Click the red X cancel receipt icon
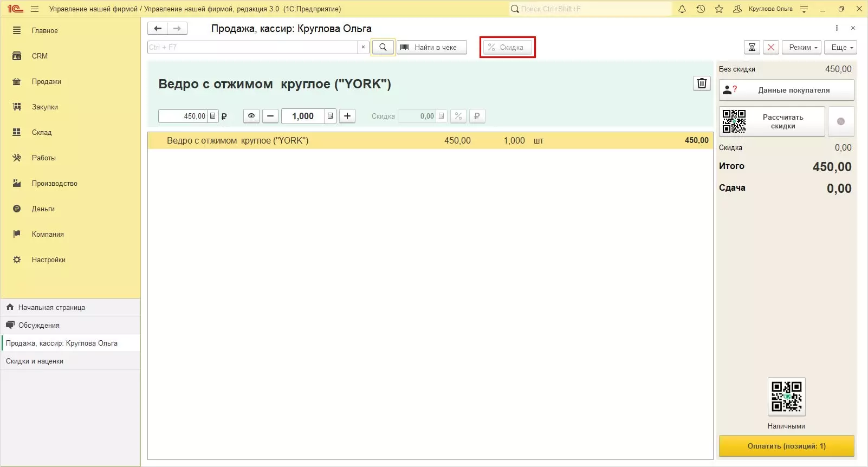The width and height of the screenshot is (868, 467). pos(771,47)
